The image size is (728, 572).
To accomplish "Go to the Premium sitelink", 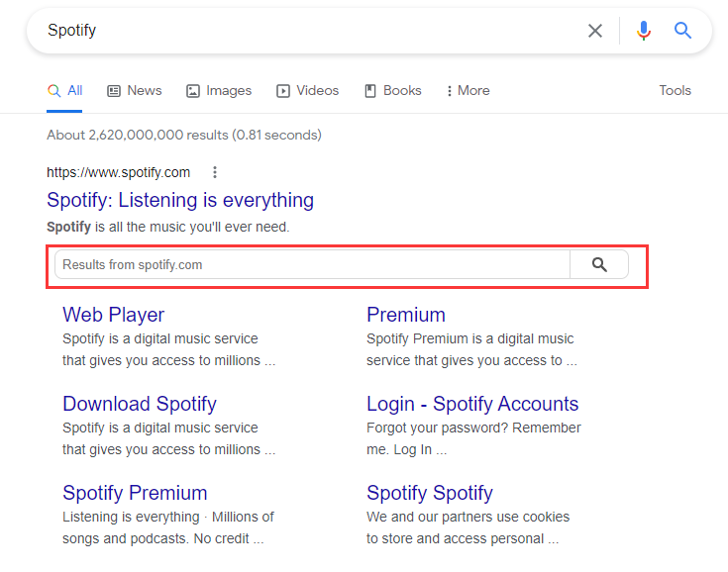I will 406,315.
